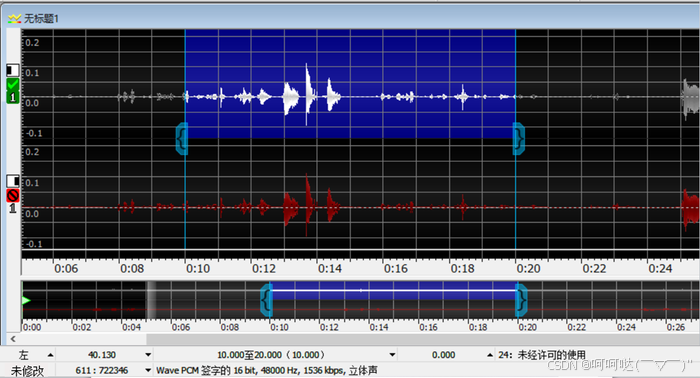Screen dimensions: 700x378
Task: Click 0:22 on the main time ruler
Action: point(594,269)
